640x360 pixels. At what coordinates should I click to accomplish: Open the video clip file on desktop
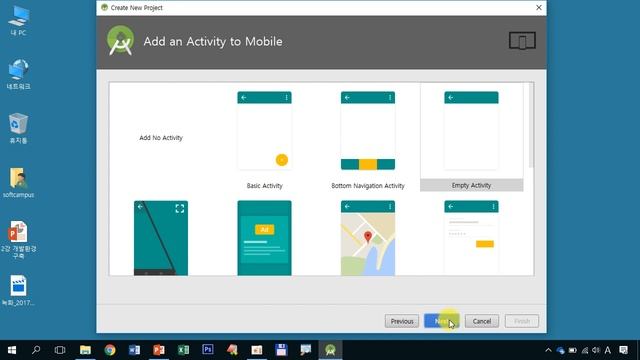pyautogui.click(x=18, y=291)
